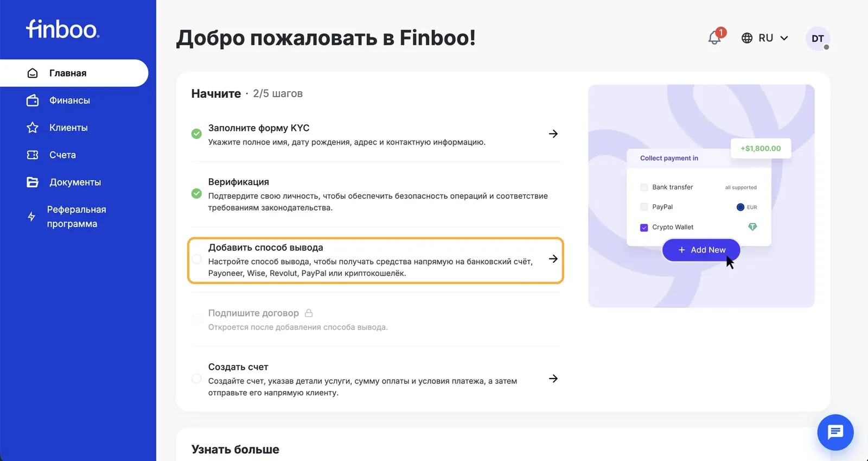
Task: Click the Add New button in the illustration
Action: 701,250
